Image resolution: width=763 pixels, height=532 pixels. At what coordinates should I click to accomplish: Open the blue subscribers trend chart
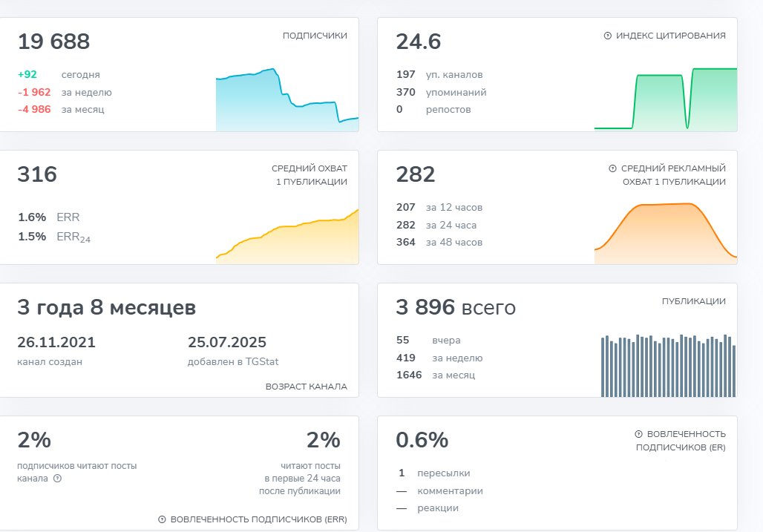[x=286, y=100]
